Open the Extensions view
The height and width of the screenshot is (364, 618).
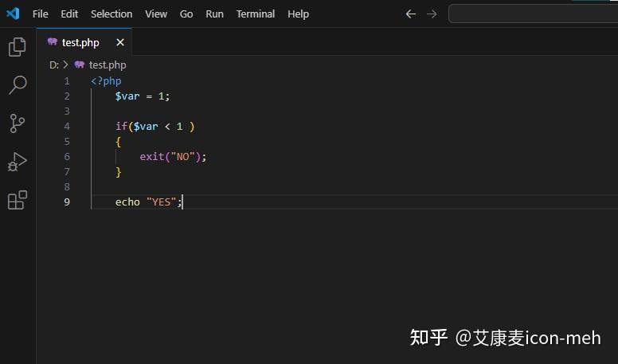click(18, 200)
